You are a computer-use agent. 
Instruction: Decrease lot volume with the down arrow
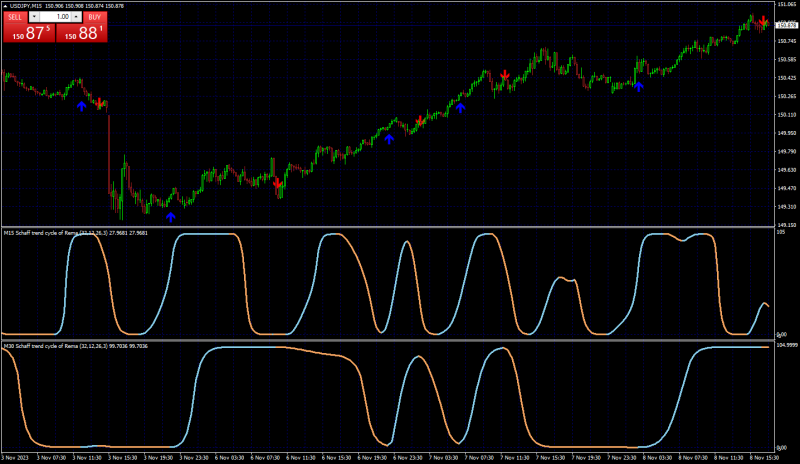click(x=34, y=17)
